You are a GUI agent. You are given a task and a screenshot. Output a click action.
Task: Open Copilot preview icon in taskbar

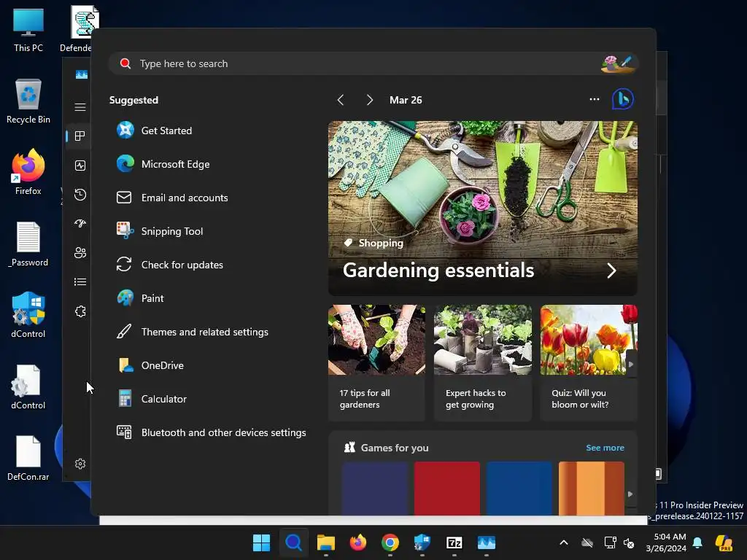click(x=724, y=542)
